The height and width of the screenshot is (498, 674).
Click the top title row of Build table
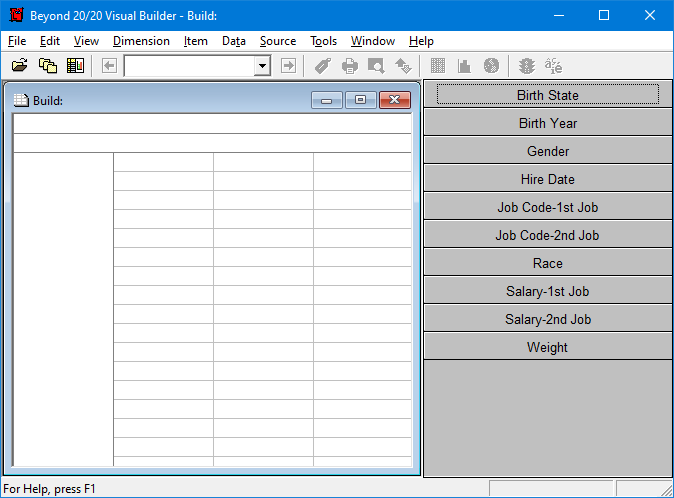click(x=212, y=124)
